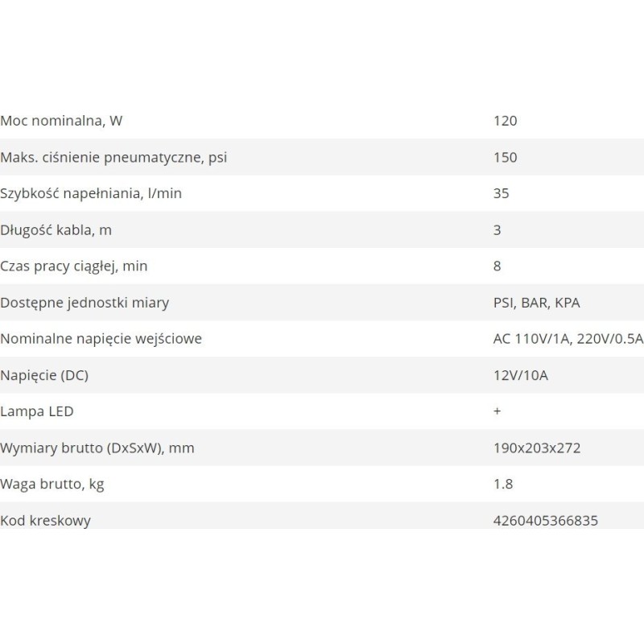The width and height of the screenshot is (644, 644).
Task: Click the "Nominalne napięcie wejściowe" label
Action: pos(101,339)
